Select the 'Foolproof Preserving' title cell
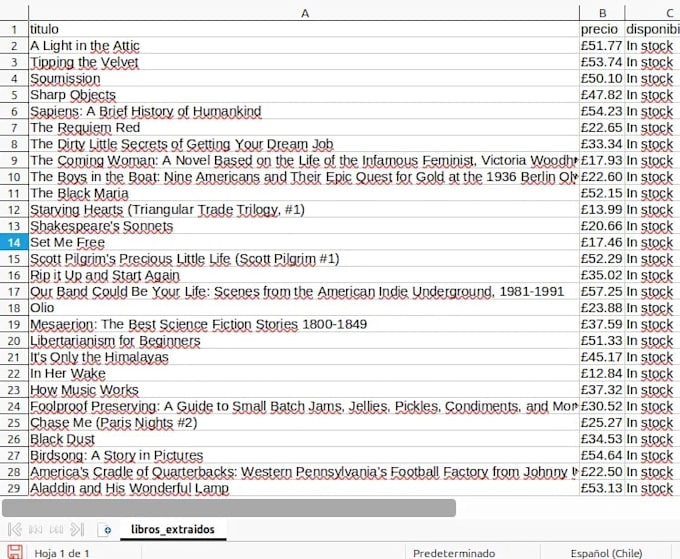The image size is (680, 559). click(x=304, y=406)
